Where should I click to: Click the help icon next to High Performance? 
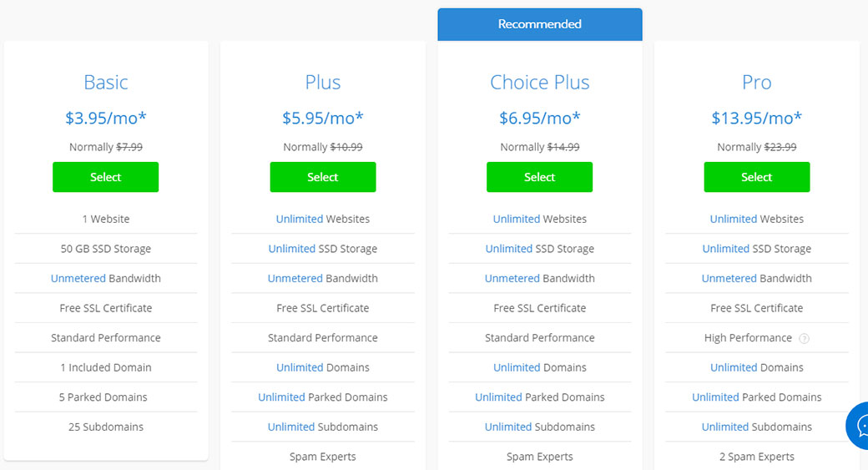(x=805, y=338)
